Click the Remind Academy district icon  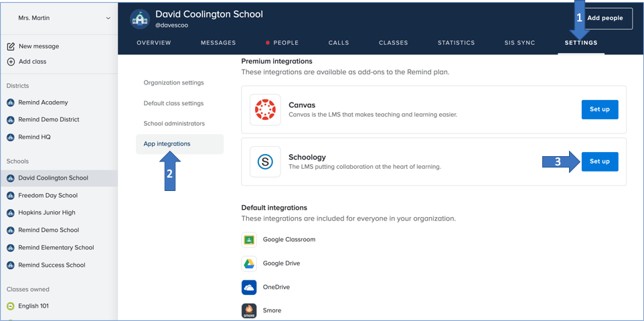click(x=11, y=103)
